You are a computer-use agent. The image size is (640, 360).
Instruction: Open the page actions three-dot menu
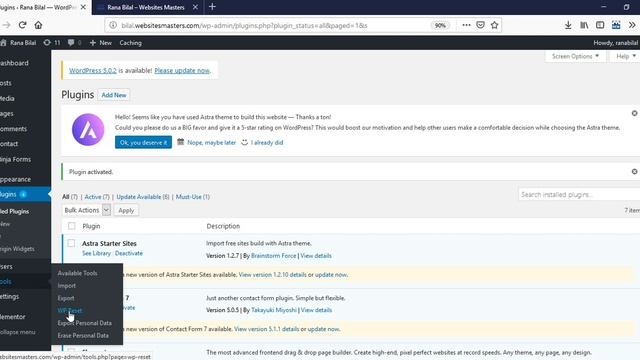coord(466,25)
